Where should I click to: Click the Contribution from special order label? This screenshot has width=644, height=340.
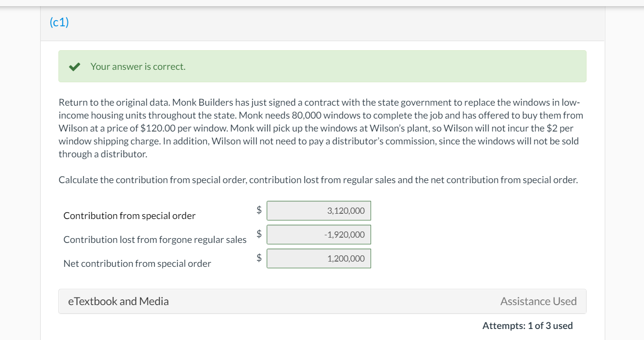click(129, 216)
